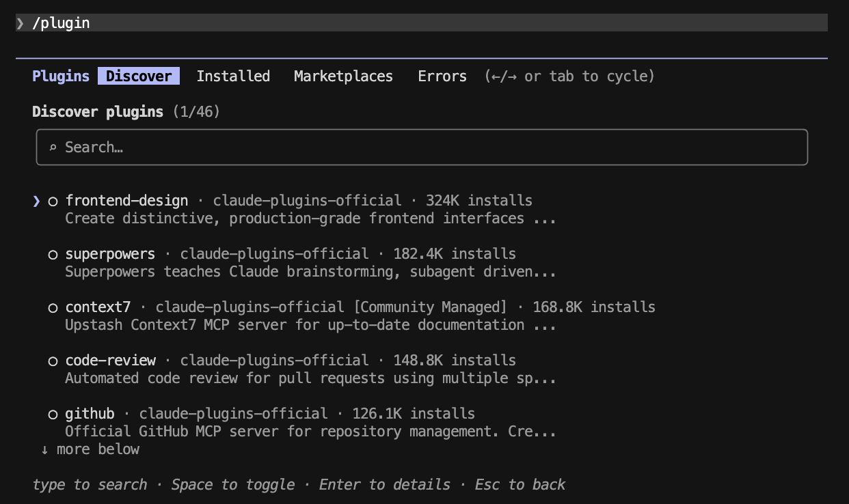Expand the 'more below' plugin list
This screenshot has width=849, height=504.
(x=98, y=449)
